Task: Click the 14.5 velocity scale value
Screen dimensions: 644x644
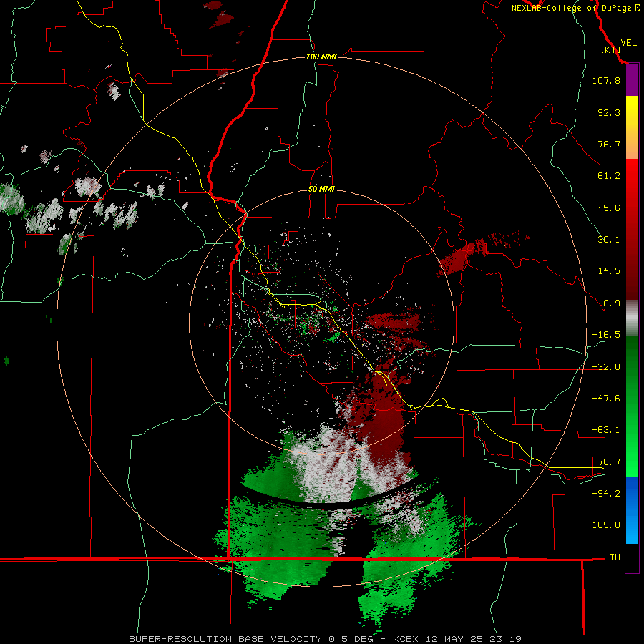Action: tap(609, 271)
